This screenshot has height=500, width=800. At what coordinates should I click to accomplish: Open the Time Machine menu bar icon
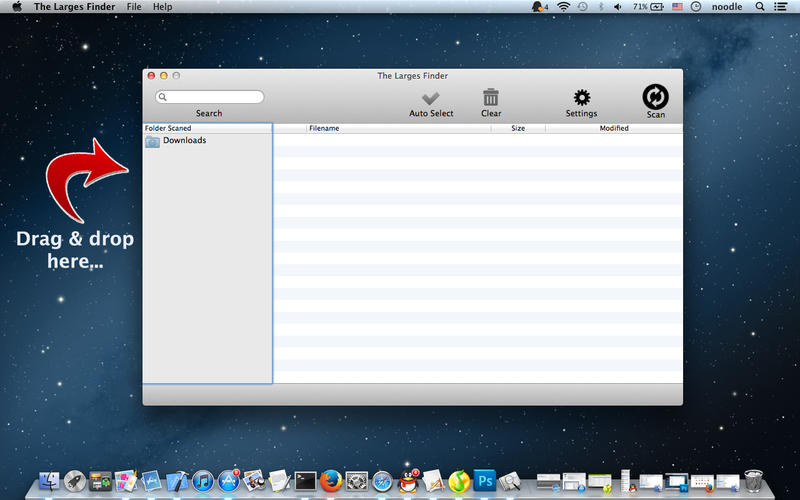pyautogui.click(x=583, y=7)
